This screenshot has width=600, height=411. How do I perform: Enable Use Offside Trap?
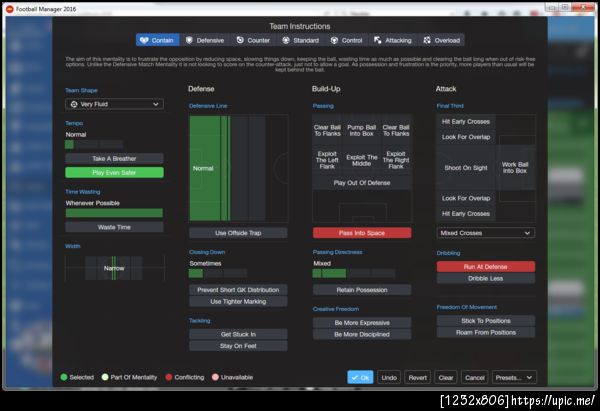tap(238, 233)
